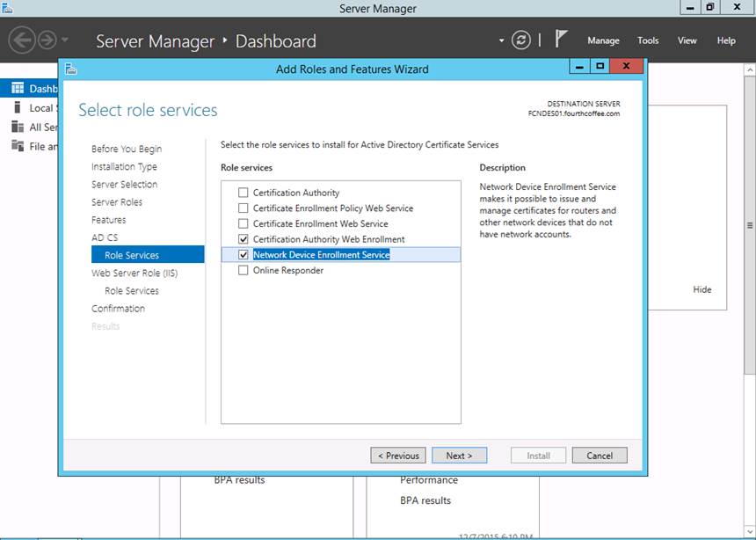Uncheck Network Device Enrollment Service

tap(244, 255)
